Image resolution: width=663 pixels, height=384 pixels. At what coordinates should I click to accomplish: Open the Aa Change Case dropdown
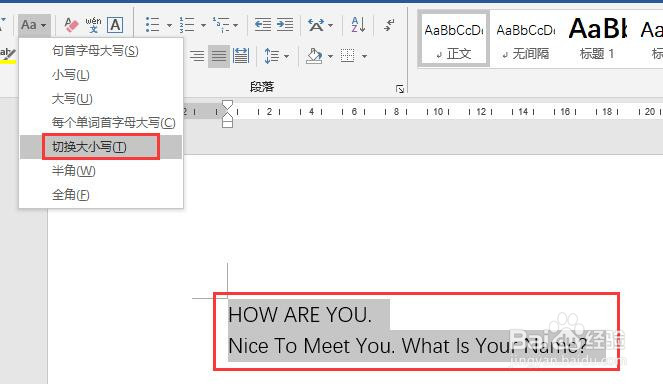pyautogui.click(x=34, y=25)
